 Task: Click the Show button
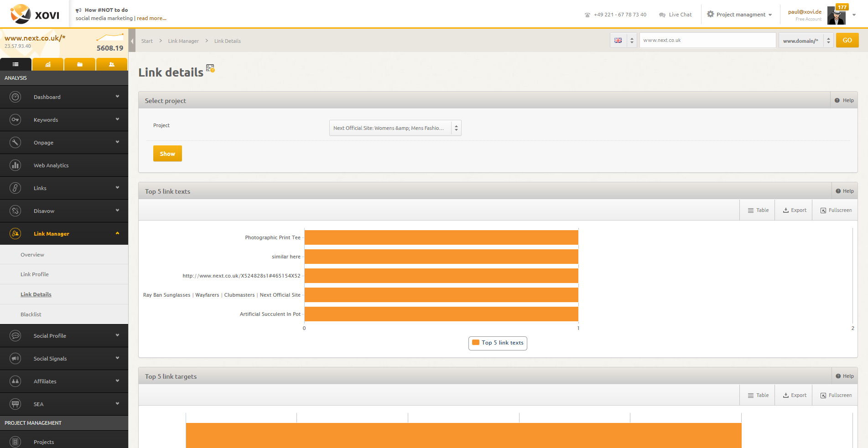click(167, 154)
